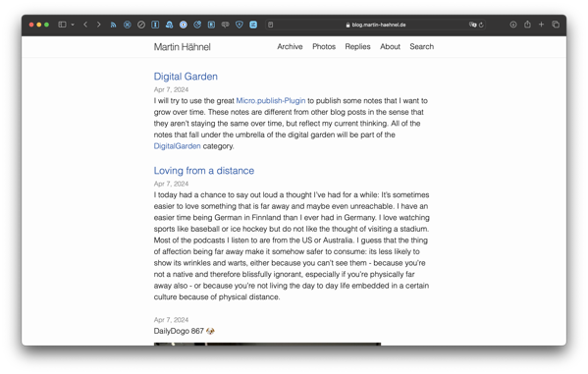This screenshot has width=588, height=374.
Task: Click the Martin Hähnel site title
Action: [183, 47]
